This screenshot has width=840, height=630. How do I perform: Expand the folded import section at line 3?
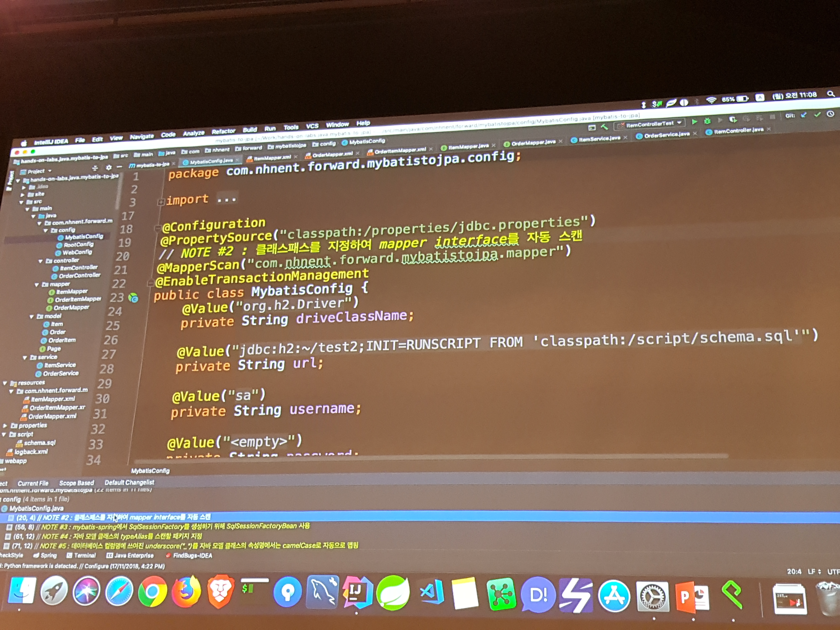pos(161,202)
